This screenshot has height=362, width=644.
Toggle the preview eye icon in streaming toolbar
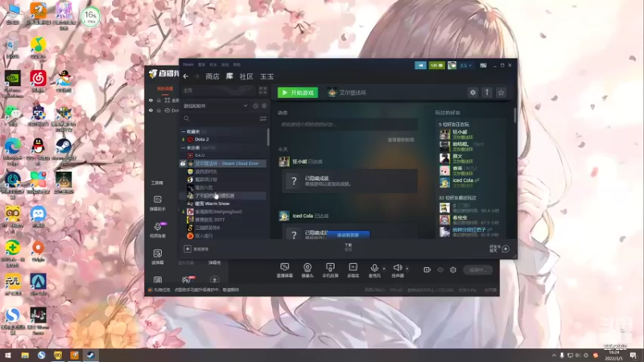pyautogui.click(x=440, y=269)
